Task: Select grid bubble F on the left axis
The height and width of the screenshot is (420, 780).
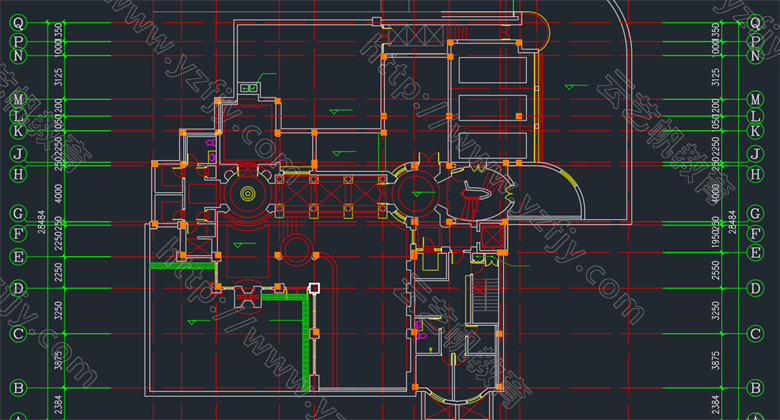Action: tap(18, 233)
